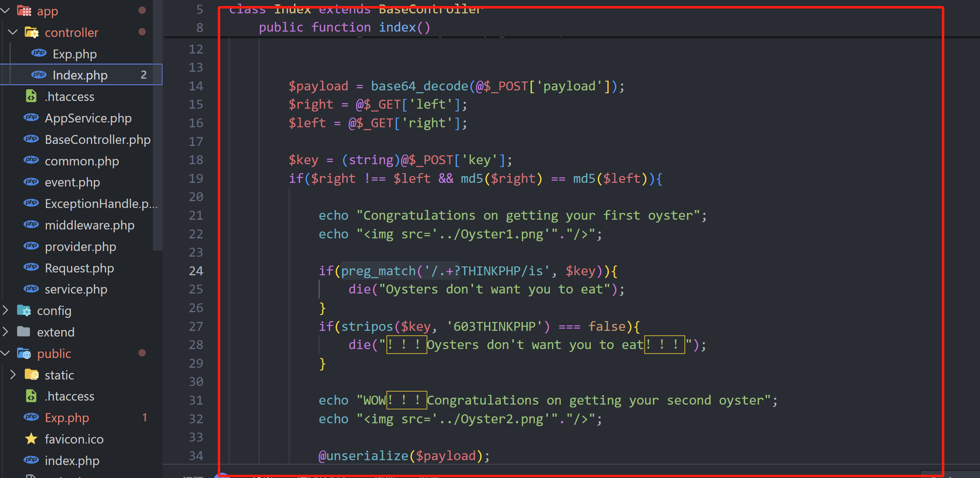The image size is (980, 478).
Task: Expand the extend folder chevron
Action: point(6,332)
